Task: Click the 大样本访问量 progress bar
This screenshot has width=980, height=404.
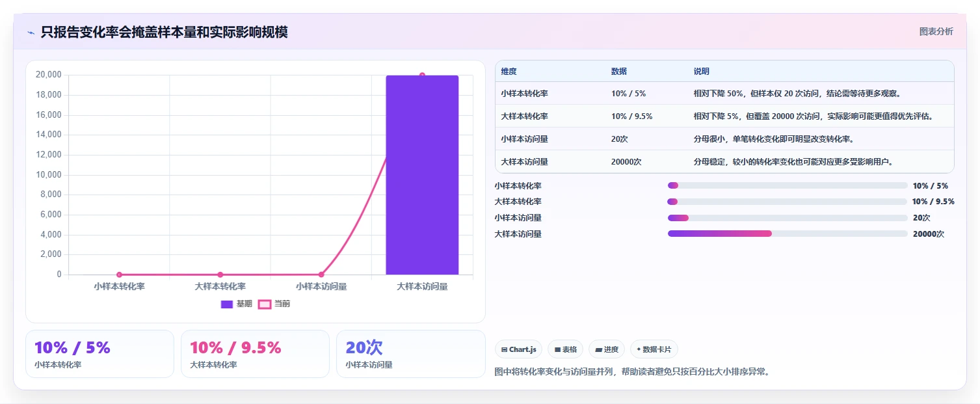Action: point(788,234)
